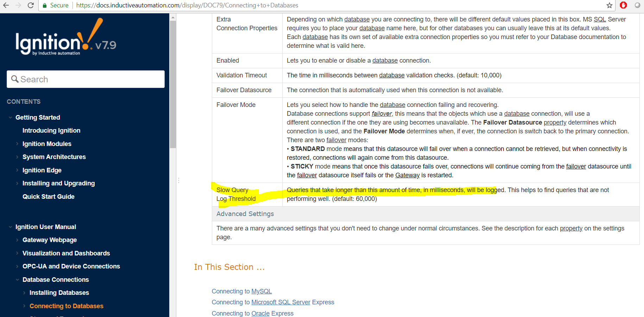644x317 pixels.
Task: Open OPC-UA and Device Connections section
Action: (71, 266)
